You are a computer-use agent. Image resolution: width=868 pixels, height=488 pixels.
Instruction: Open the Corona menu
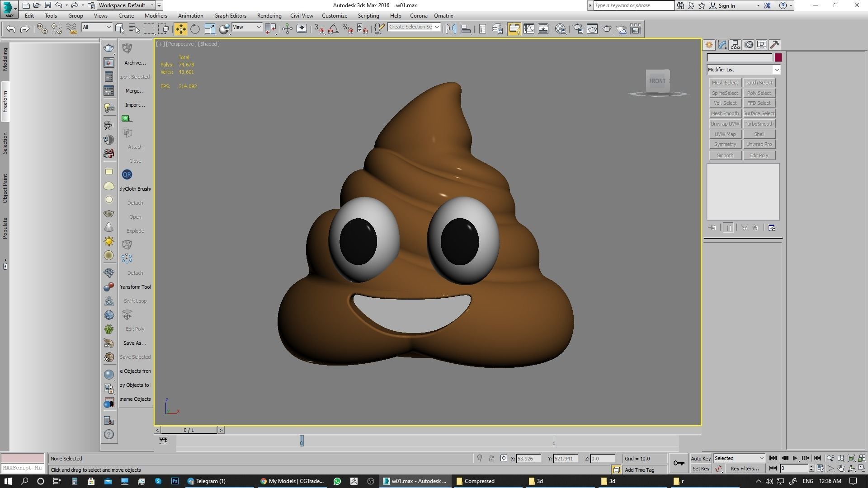(x=419, y=16)
